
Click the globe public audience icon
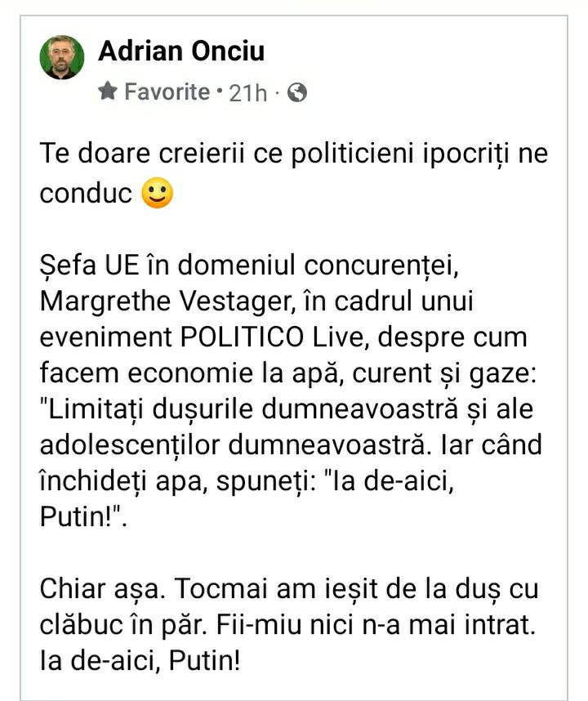point(298,93)
